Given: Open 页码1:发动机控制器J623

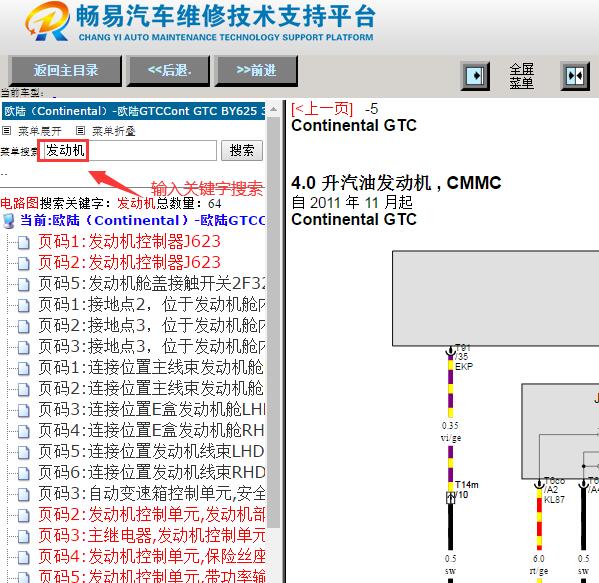Looking at the screenshot, I should [129, 241].
